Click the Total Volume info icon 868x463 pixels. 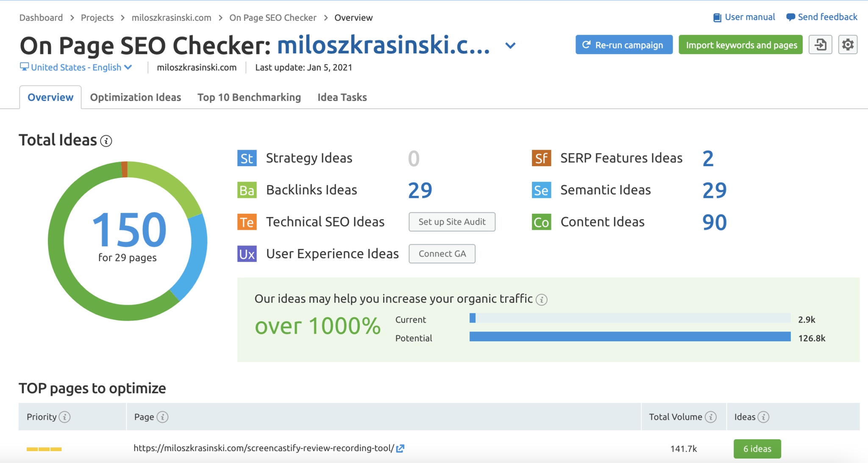pos(711,417)
